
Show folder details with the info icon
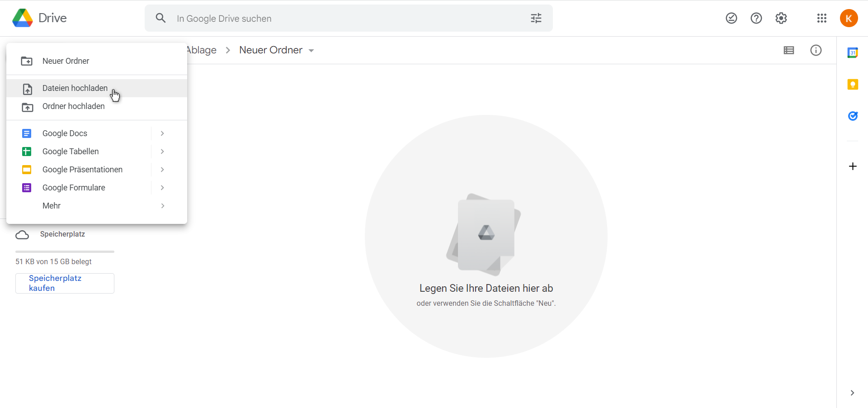[x=816, y=50]
